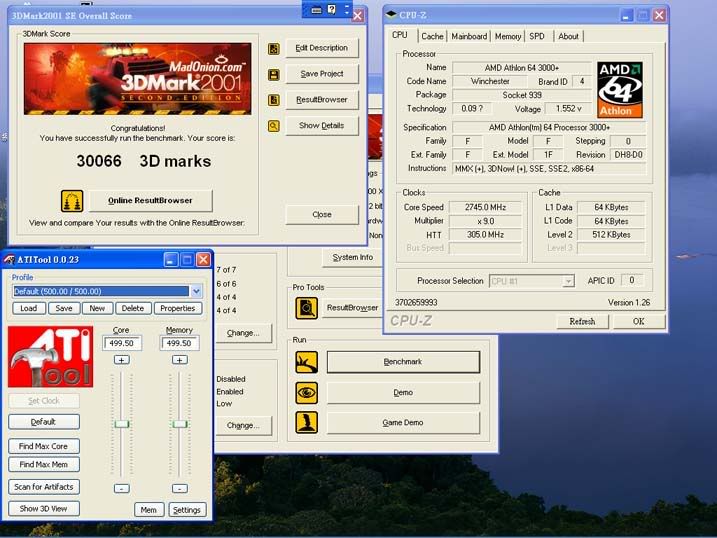
Task: Click the 3DMark2001 banner image
Action: tap(137, 79)
